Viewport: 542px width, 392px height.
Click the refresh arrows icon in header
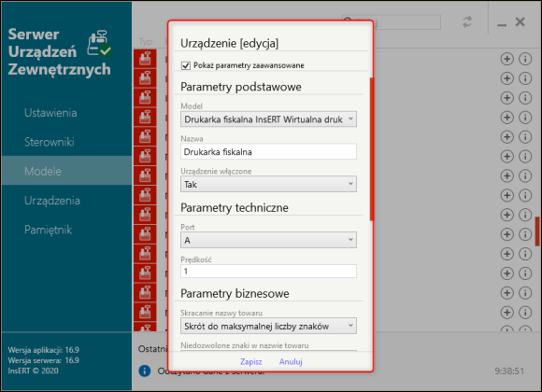pos(467,22)
